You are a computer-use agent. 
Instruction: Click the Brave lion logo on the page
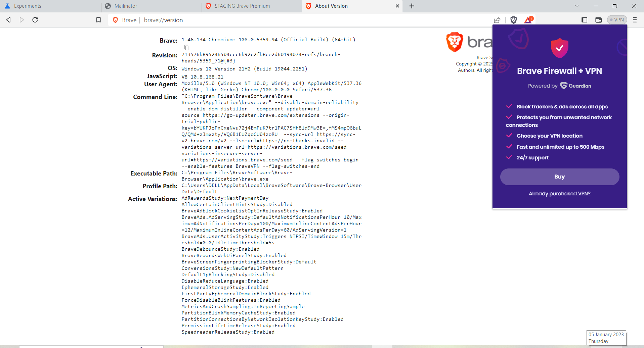tap(455, 42)
